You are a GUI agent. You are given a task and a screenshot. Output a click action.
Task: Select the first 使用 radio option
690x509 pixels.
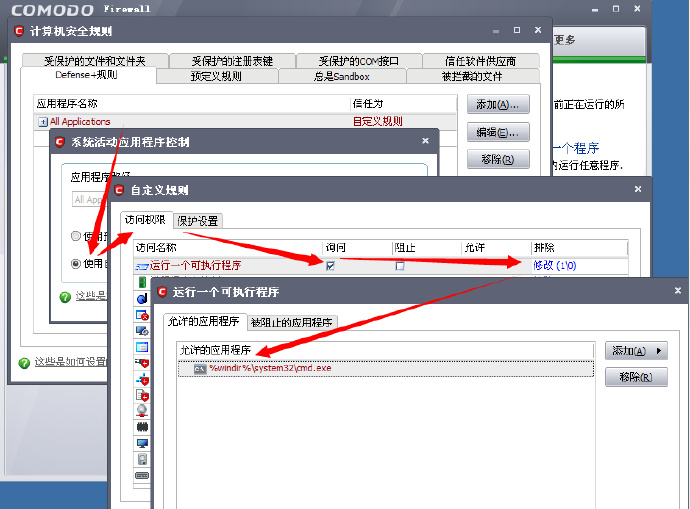[x=76, y=236]
